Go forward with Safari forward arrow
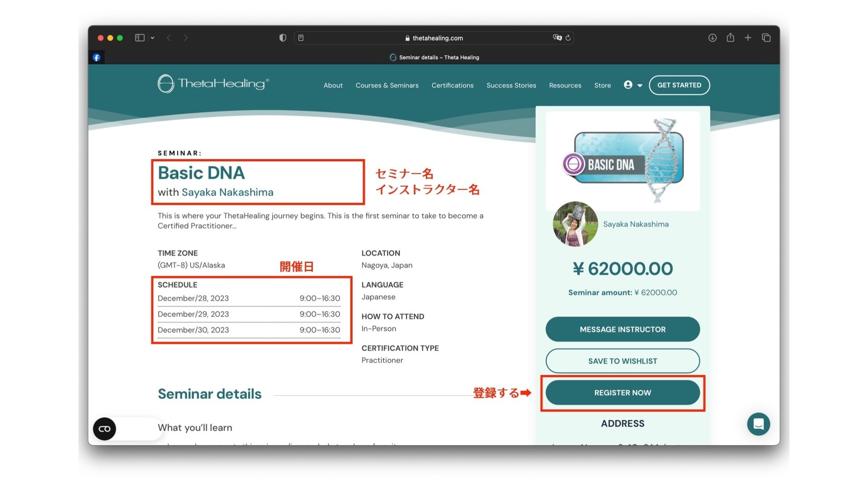 point(186,38)
